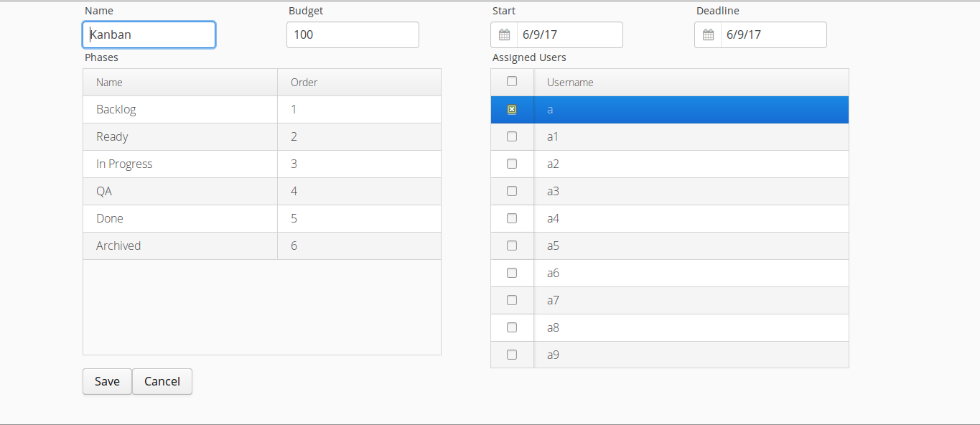
Task: Select the In Progress phase row
Action: point(262,164)
